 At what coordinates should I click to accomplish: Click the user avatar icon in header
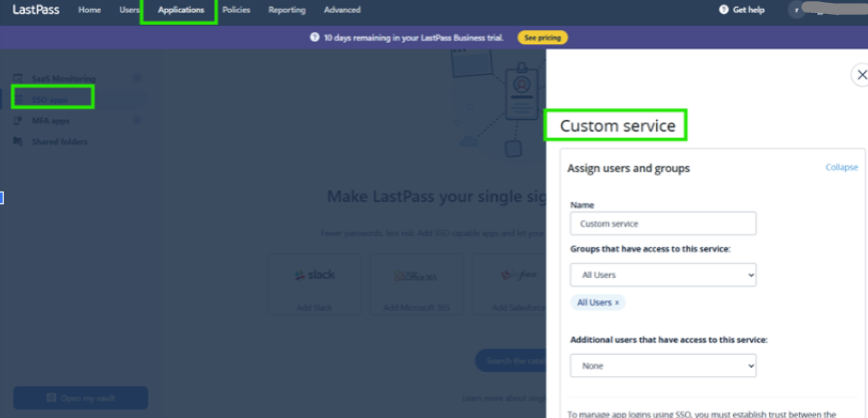coord(797,10)
